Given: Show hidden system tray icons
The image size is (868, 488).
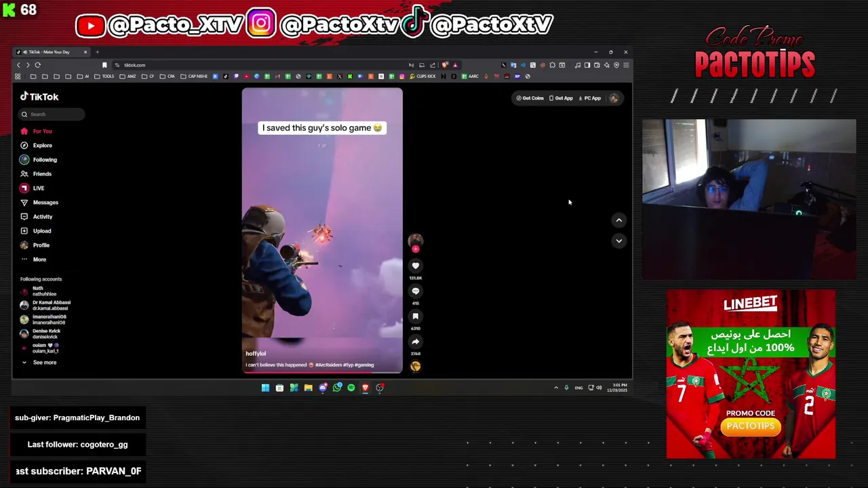Looking at the screenshot, I should (556, 388).
